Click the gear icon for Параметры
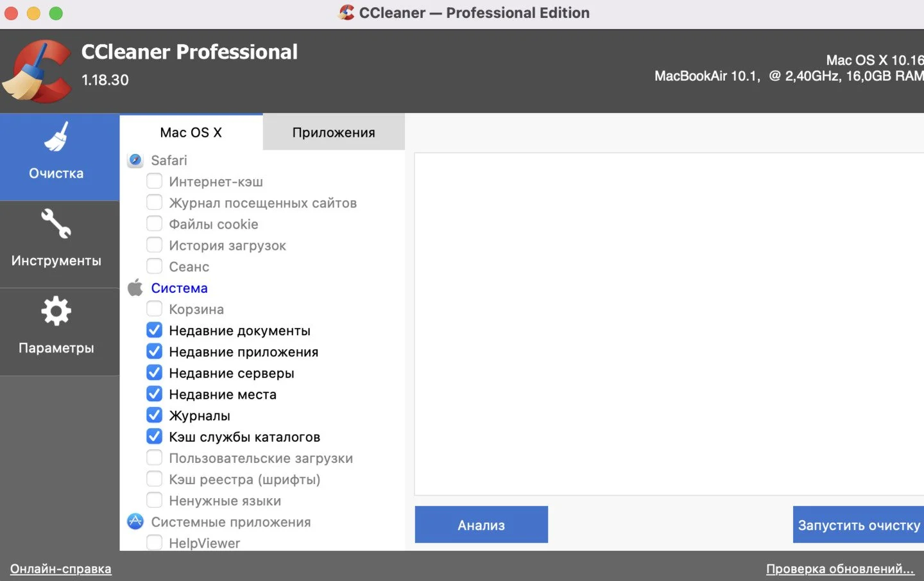Viewport: 924px width, 581px height. click(x=56, y=311)
